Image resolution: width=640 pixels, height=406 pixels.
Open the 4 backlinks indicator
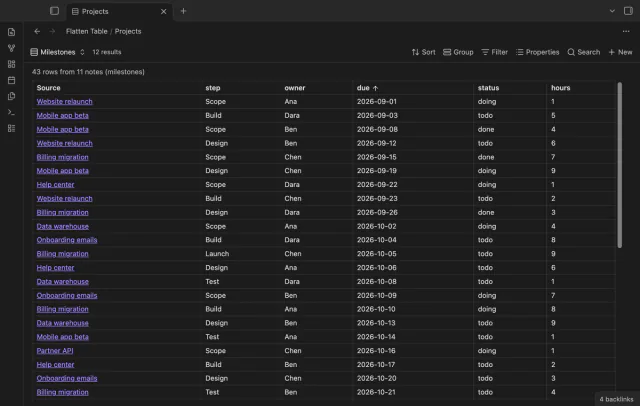[616, 399]
